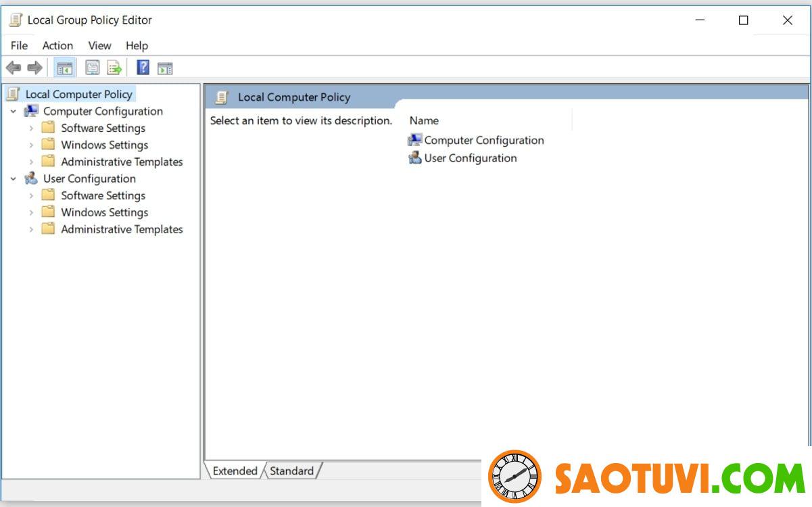The height and width of the screenshot is (507, 812).
Task: Collapse the Computer Configuration tree node
Action: [14, 112]
